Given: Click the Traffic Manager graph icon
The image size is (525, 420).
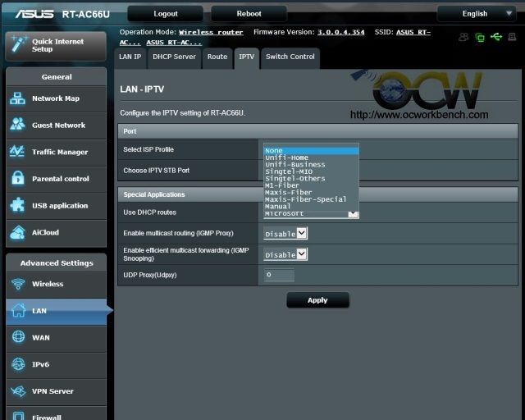Looking at the screenshot, I should pyautogui.click(x=17, y=152).
